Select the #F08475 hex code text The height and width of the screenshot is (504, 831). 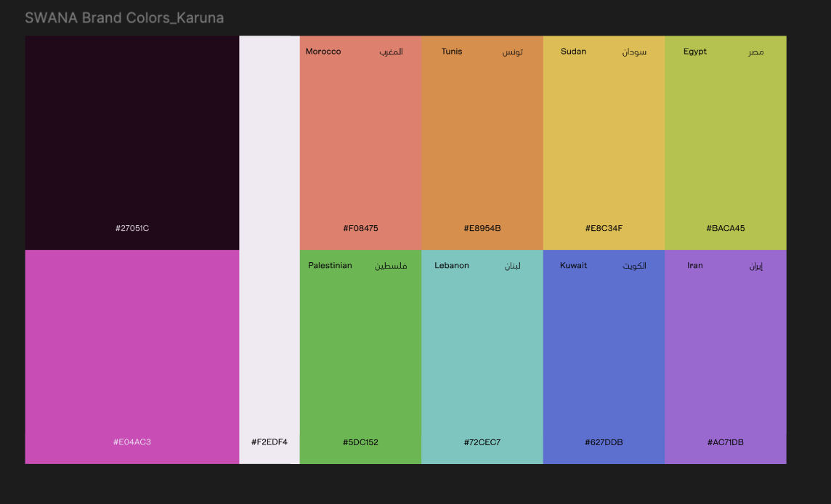pos(360,228)
